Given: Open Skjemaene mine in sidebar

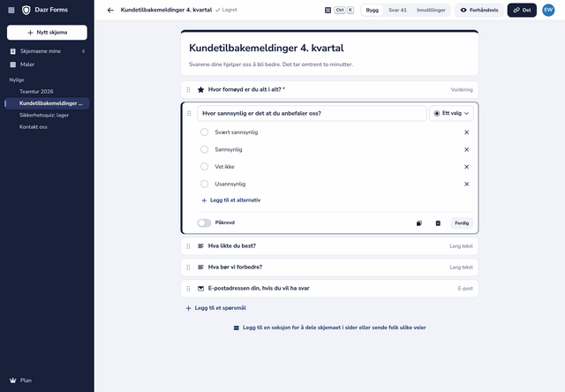Looking at the screenshot, I should (47, 51).
